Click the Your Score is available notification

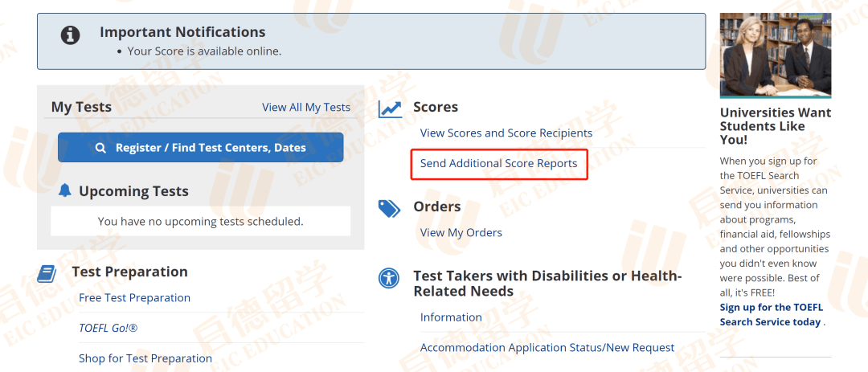click(x=204, y=51)
